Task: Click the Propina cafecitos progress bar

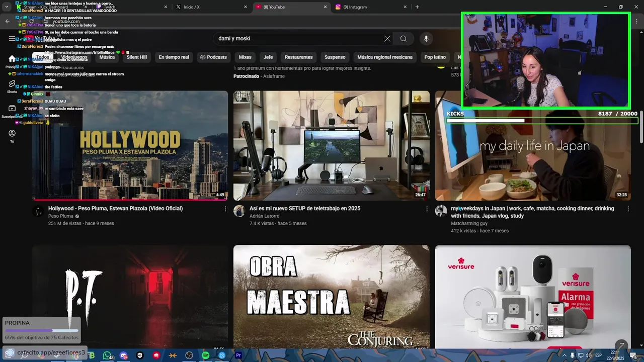Action: tap(41, 331)
